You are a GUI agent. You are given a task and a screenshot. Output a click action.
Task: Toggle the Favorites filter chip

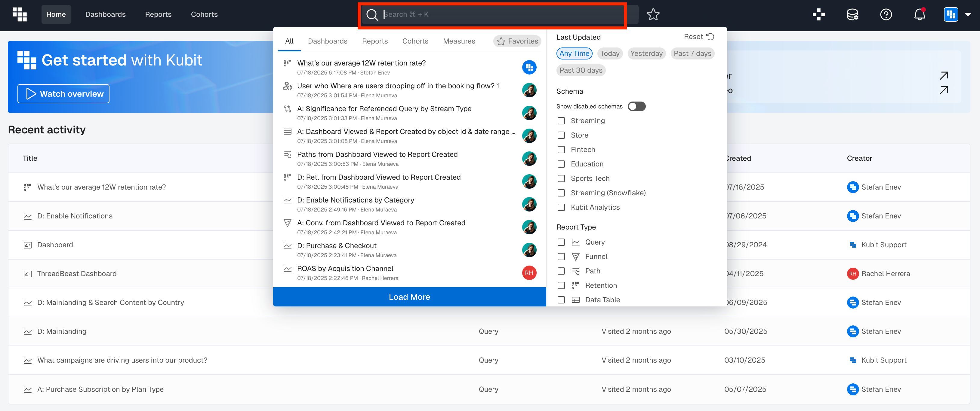click(517, 41)
